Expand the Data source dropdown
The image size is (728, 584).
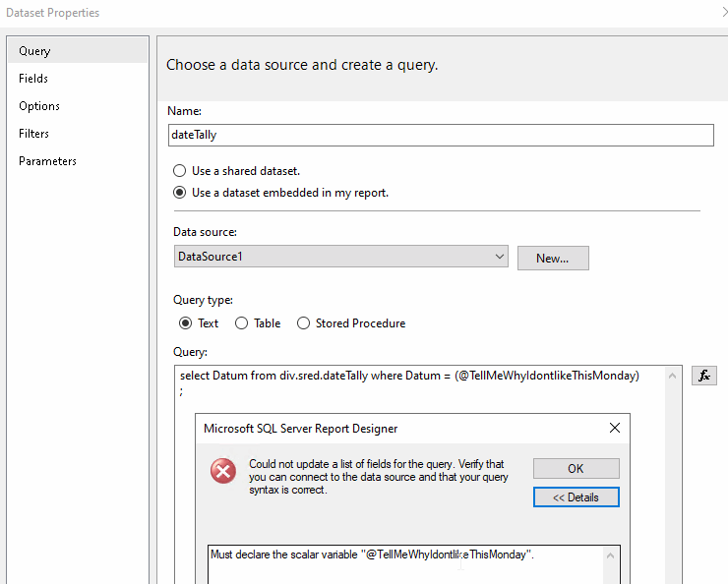tap(500, 258)
